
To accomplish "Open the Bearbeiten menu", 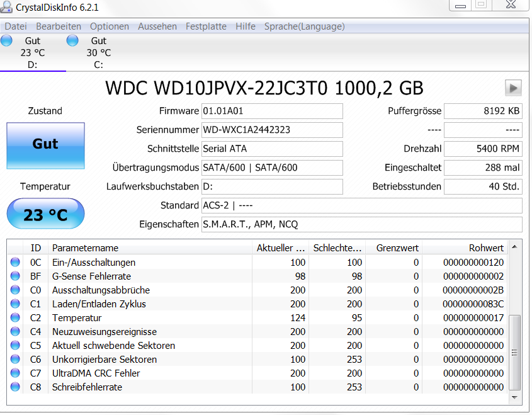I will 59,26.
